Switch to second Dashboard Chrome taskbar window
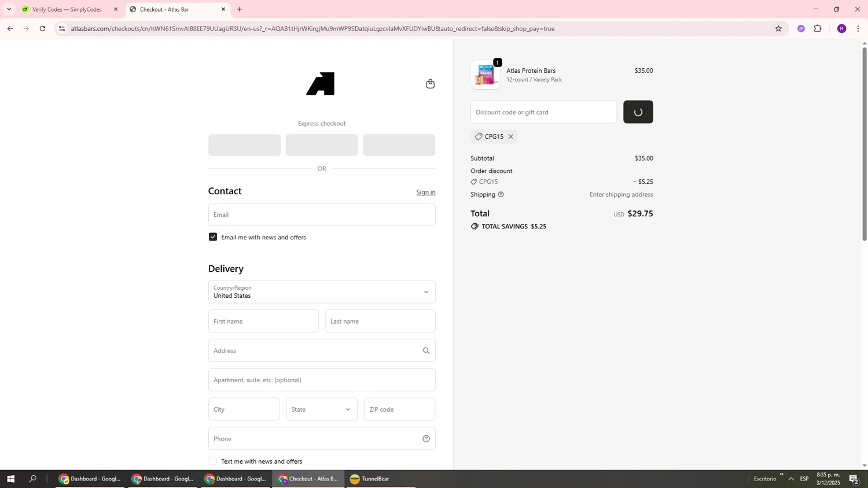868x488 pixels. pyautogui.click(x=163, y=479)
